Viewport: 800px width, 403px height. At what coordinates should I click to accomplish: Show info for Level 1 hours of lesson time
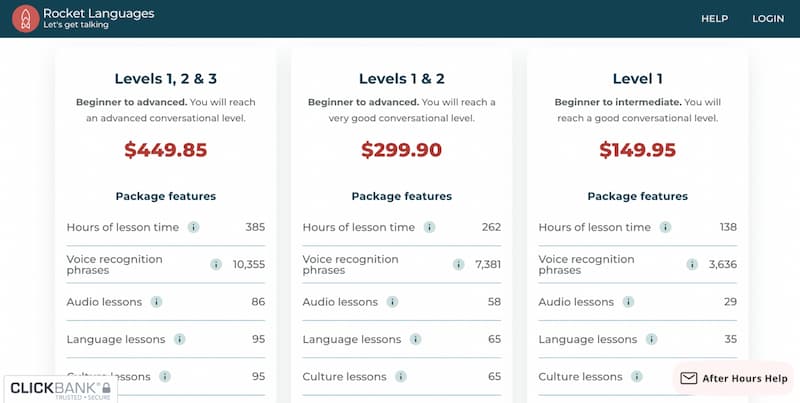point(665,227)
